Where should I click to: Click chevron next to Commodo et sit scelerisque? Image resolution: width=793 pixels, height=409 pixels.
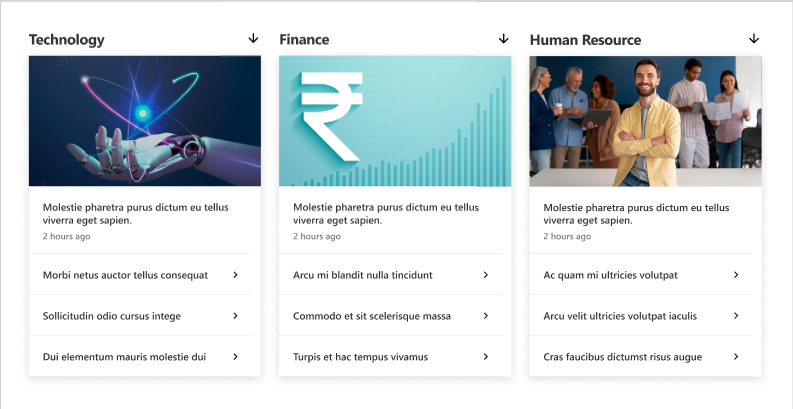pyautogui.click(x=485, y=316)
